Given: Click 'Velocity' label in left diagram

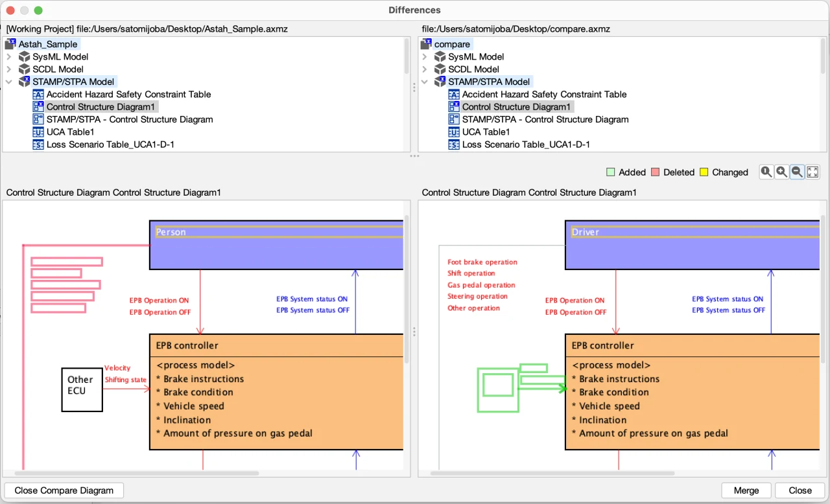Looking at the screenshot, I should (117, 368).
